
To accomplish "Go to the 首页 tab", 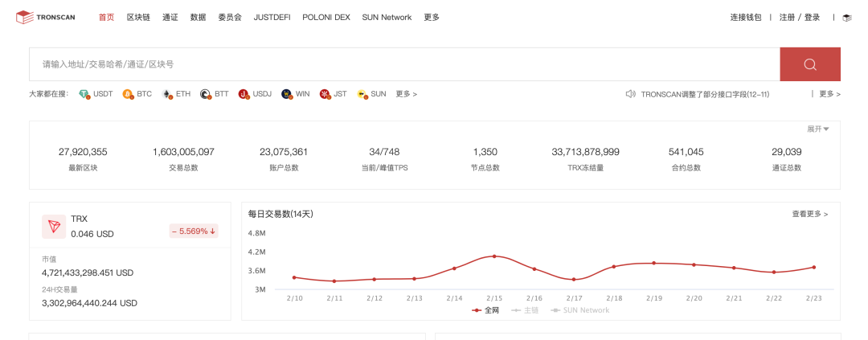I will (x=106, y=17).
